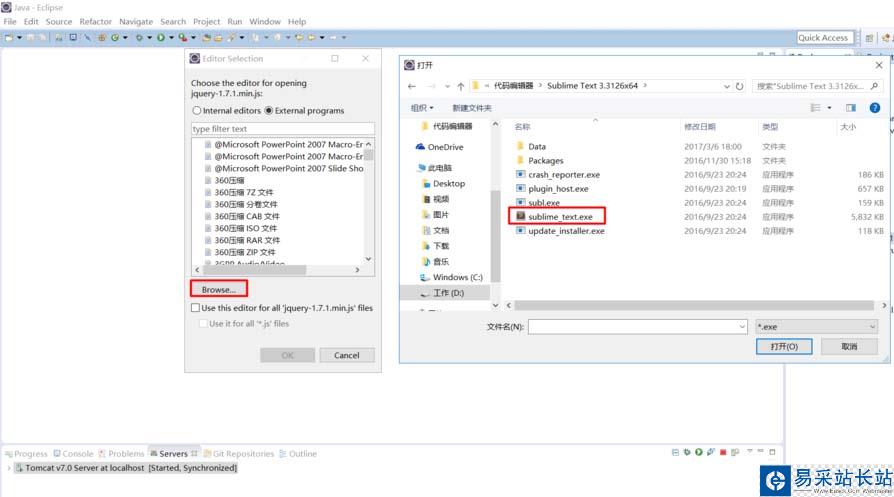This screenshot has height=497, width=894.
Task: Click Cancel in Editor Selection dialog
Action: [x=347, y=355]
